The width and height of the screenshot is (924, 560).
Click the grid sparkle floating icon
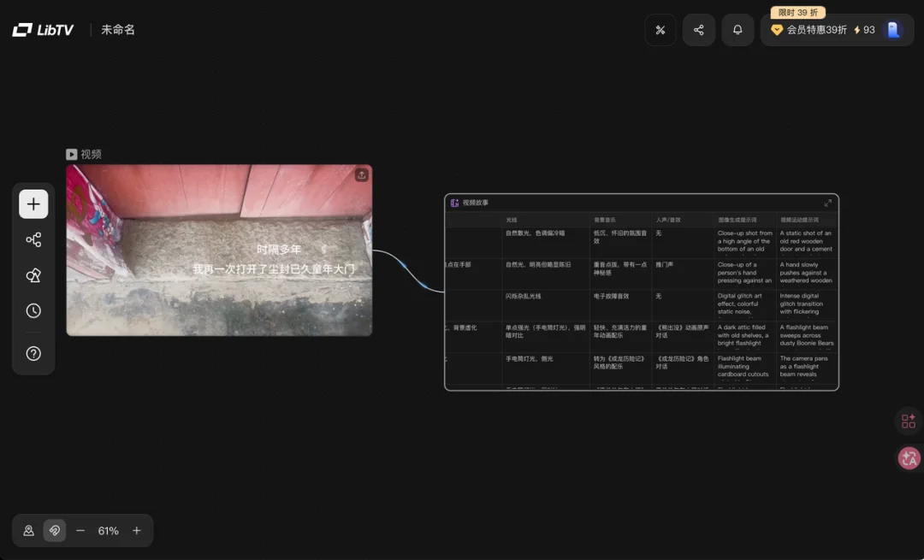(908, 421)
